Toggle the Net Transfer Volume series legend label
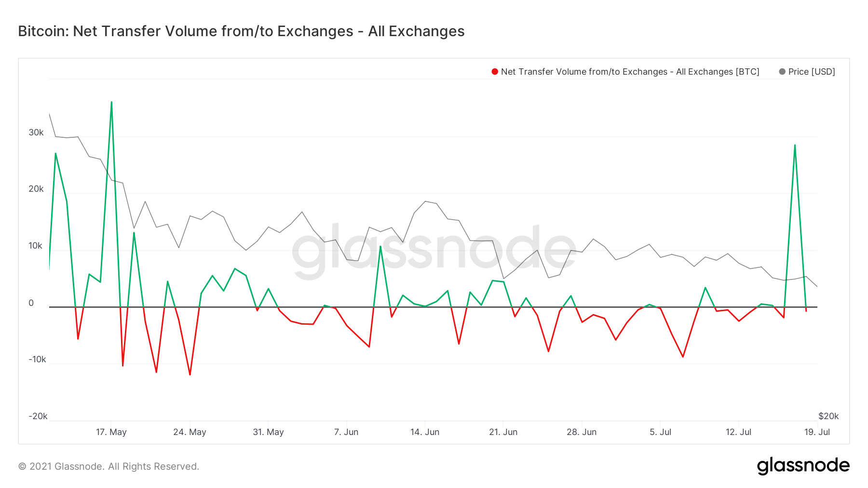 tap(630, 72)
